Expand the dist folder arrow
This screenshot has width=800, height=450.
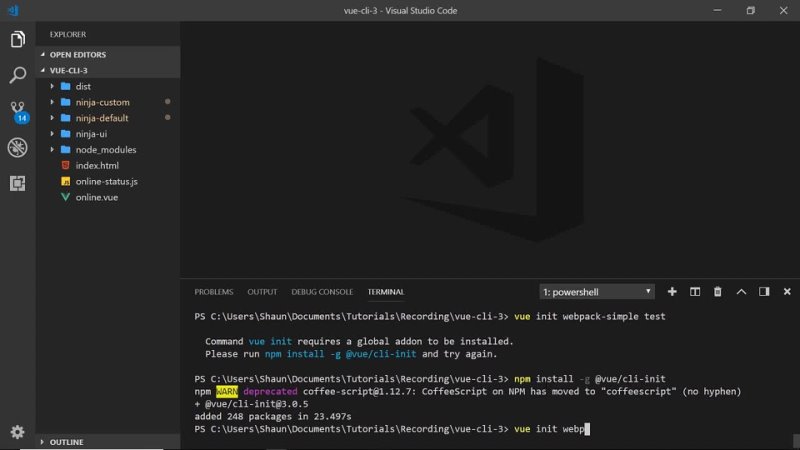pyautogui.click(x=52, y=86)
